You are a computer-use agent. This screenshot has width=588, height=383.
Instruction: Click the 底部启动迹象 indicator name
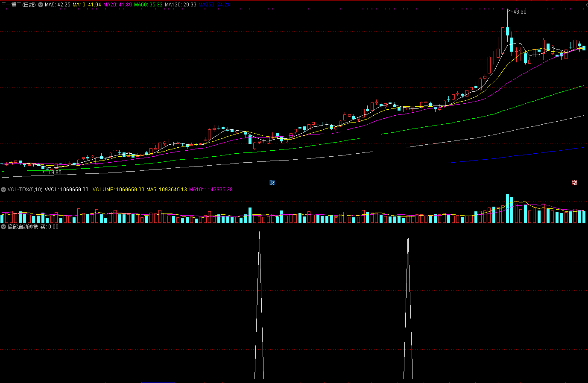(x=23, y=227)
